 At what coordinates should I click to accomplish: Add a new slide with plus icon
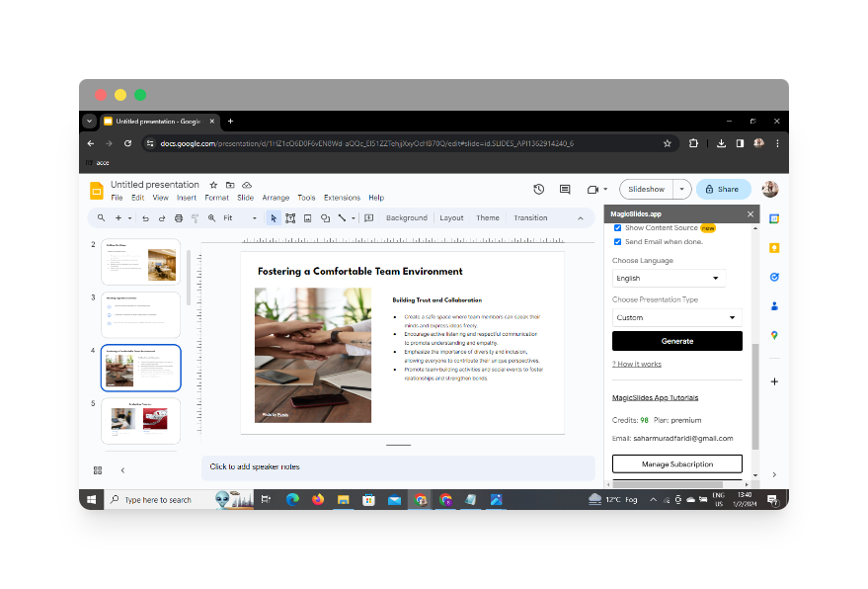click(x=118, y=218)
